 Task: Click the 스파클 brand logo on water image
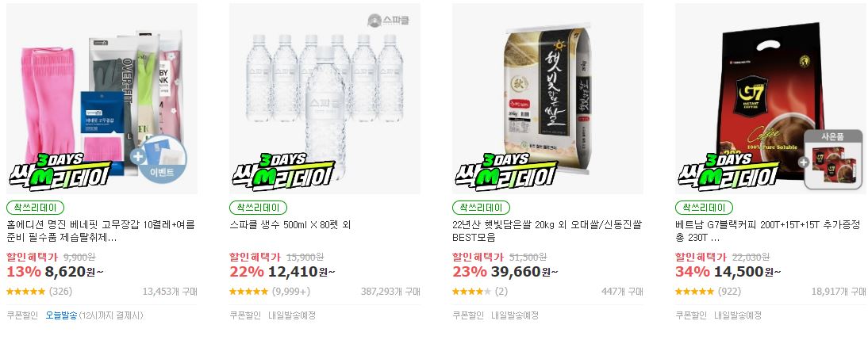coord(389,21)
